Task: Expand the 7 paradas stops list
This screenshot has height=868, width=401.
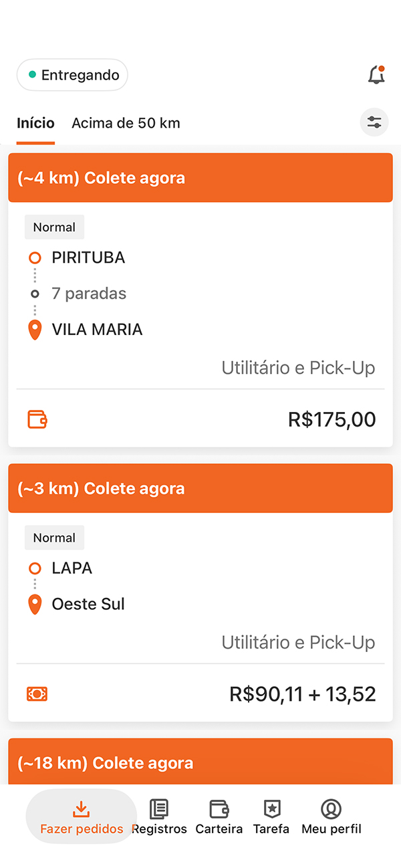Action: click(x=89, y=294)
